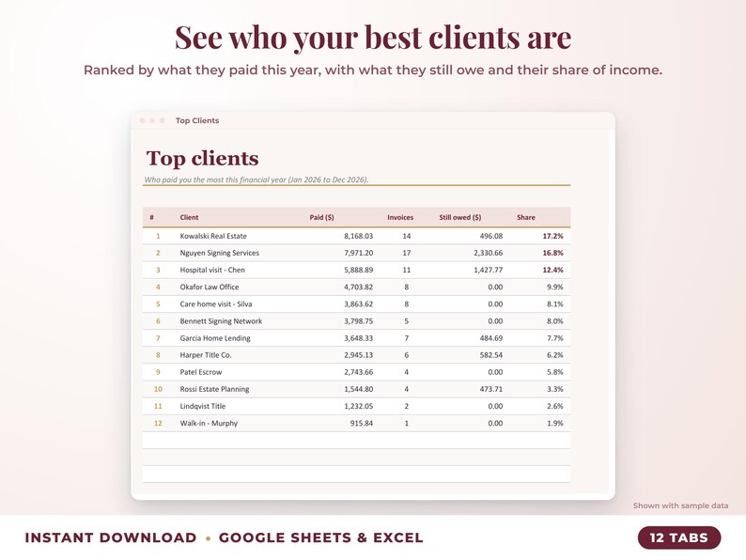Click the Shown with sample data note
746x560 pixels.
(680, 506)
